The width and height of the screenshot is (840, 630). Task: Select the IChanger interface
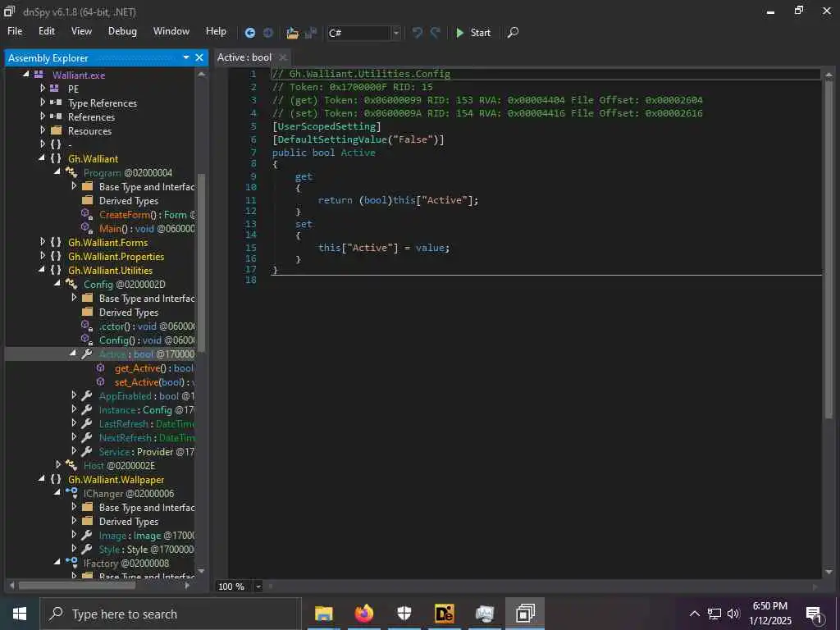tap(129, 493)
